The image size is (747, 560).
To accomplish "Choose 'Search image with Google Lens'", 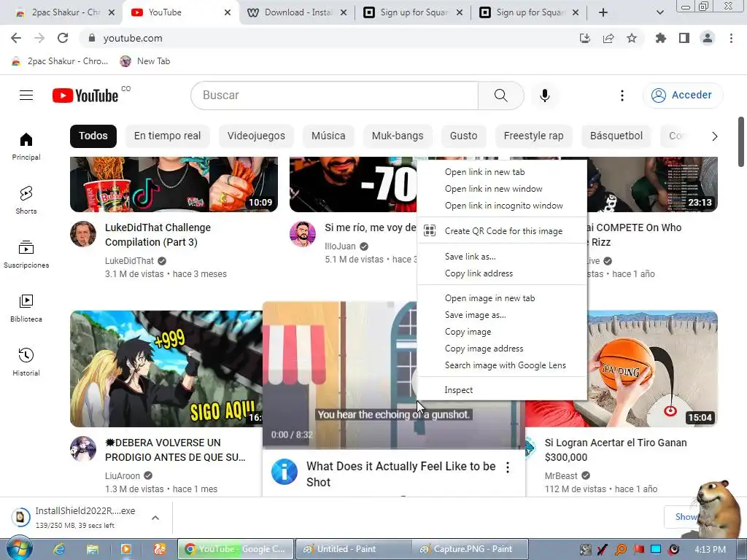I will pyautogui.click(x=502, y=365).
